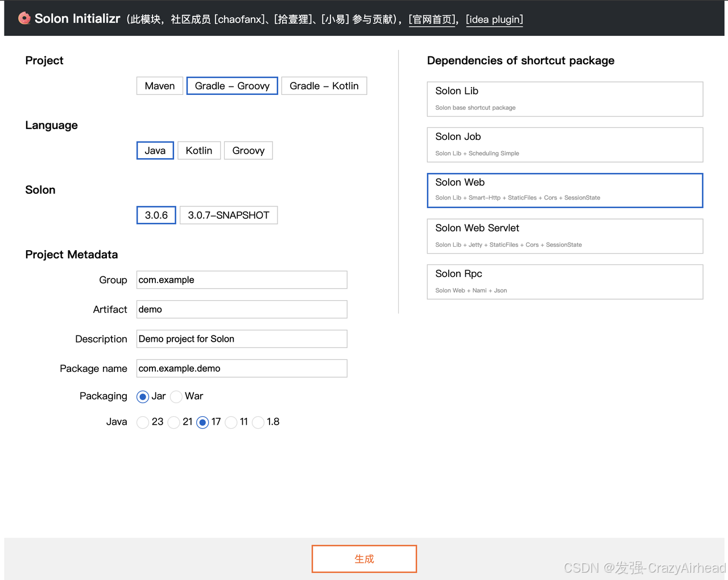Pick Groovy as the language
The image size is (728, 580).
(249, 151)
